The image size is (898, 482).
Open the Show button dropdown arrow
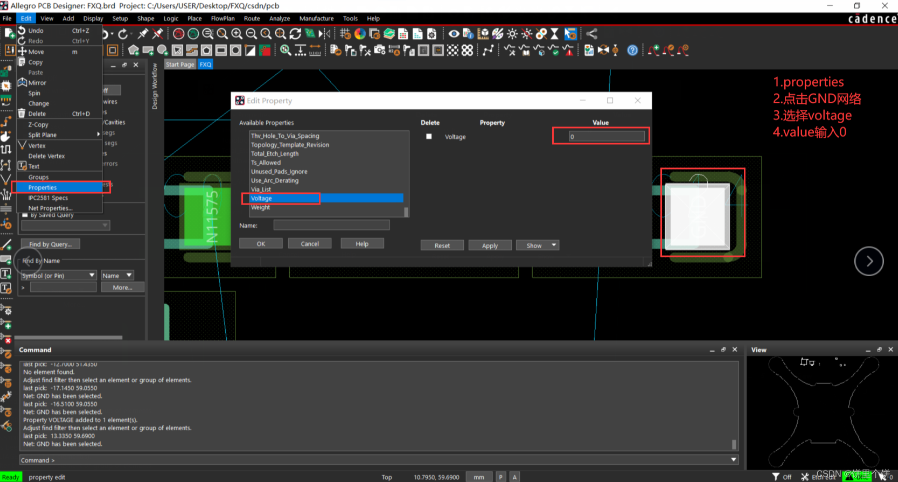(x=554, y=245)
